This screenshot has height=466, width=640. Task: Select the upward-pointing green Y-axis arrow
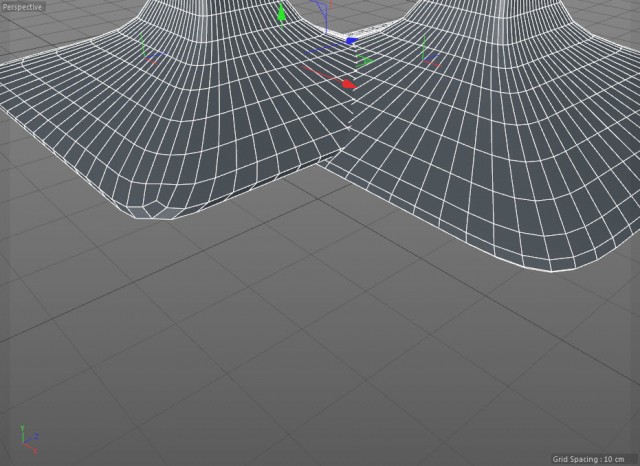(x=281, y=12)
